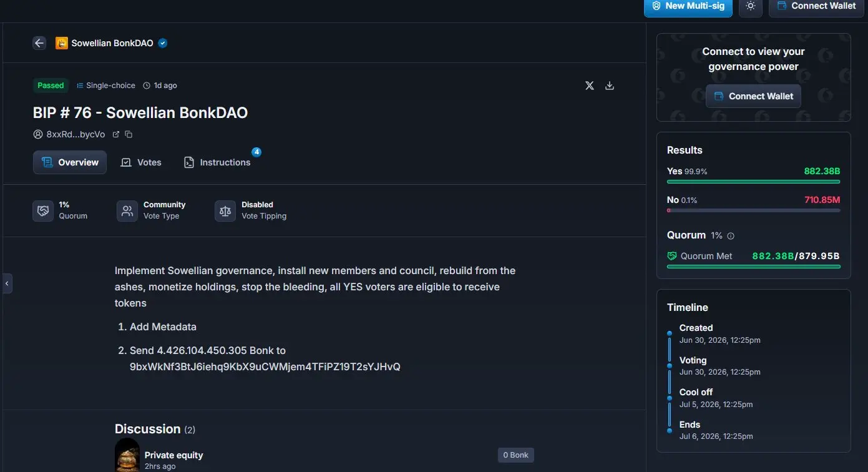The height and width of the screenshot is (472, 868).
Task: Share proposal on X icon
Action: pos(590,86)
